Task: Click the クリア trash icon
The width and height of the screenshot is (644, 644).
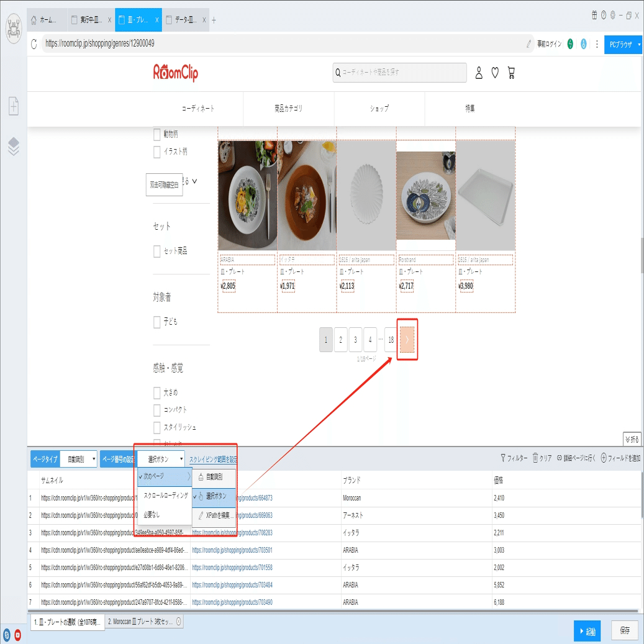Action: coord(535,458)
